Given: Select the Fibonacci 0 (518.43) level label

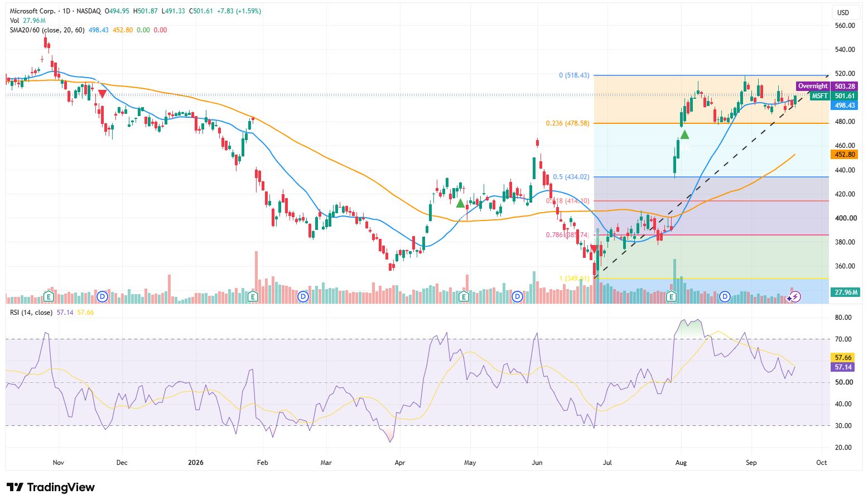Looking at the screenshot, I should coord(574,75).
